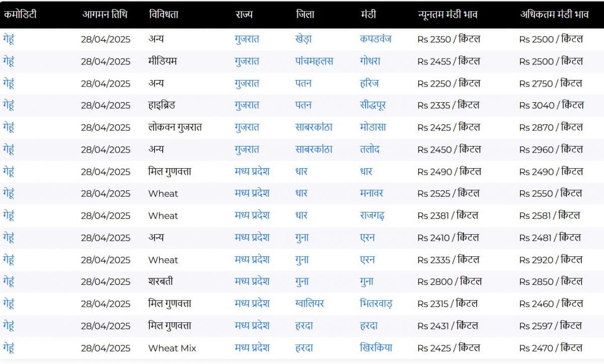Viewport: 604px width, 364px height.
Task: Click the तलोद mandi link
Action: pos(369,150)
